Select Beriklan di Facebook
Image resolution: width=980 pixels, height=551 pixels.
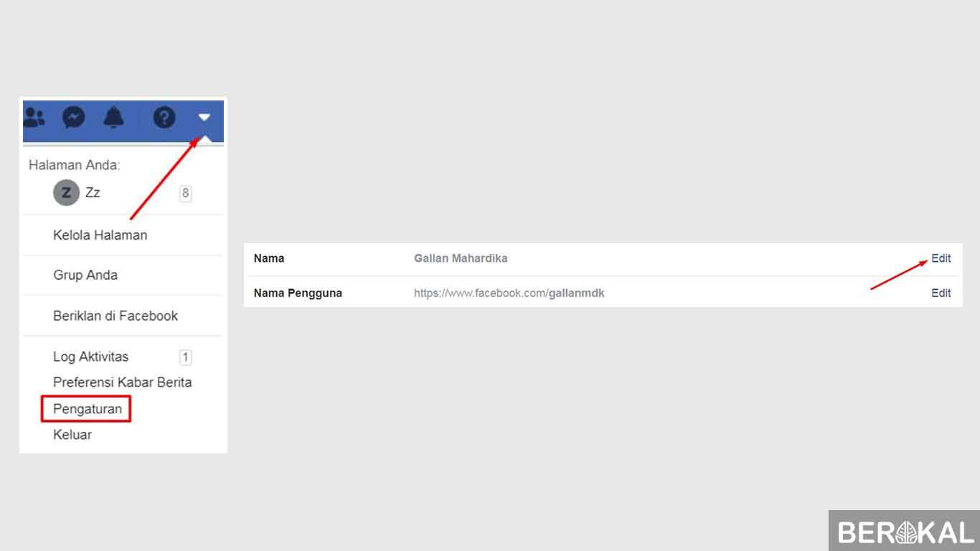pyautogui.click(x=116, y=316)
